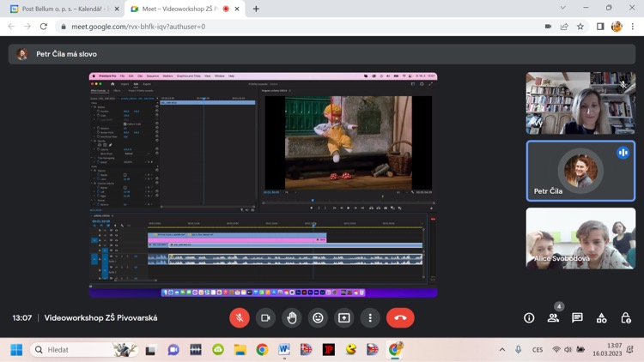The height and width of the screenshot is (362, 644).
Task: Open a new Chrome tab
Action: 256,9
